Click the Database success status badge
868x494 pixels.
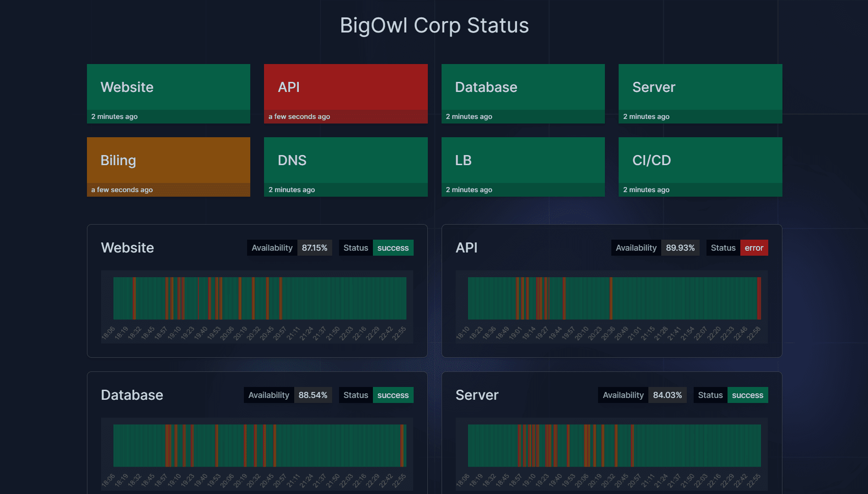tap(393, 395)
